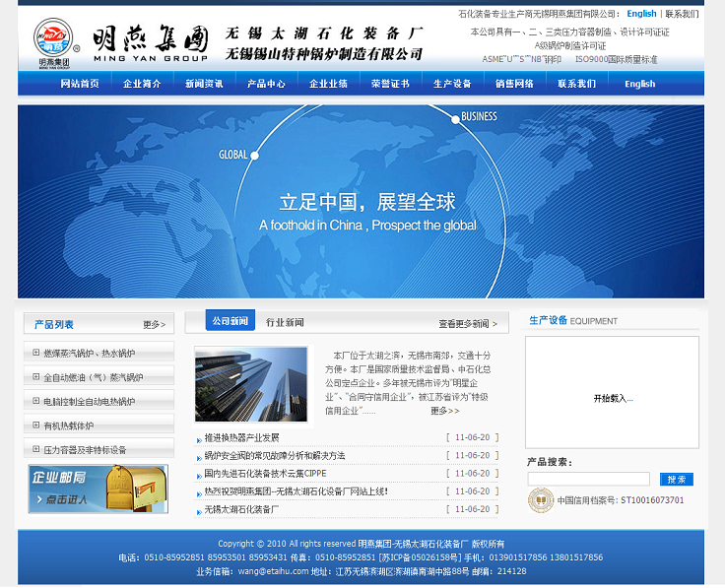Click the blue arrow bullet beside 推进换热器产业发展
The image size is (725, 588).
coord(199,440)
